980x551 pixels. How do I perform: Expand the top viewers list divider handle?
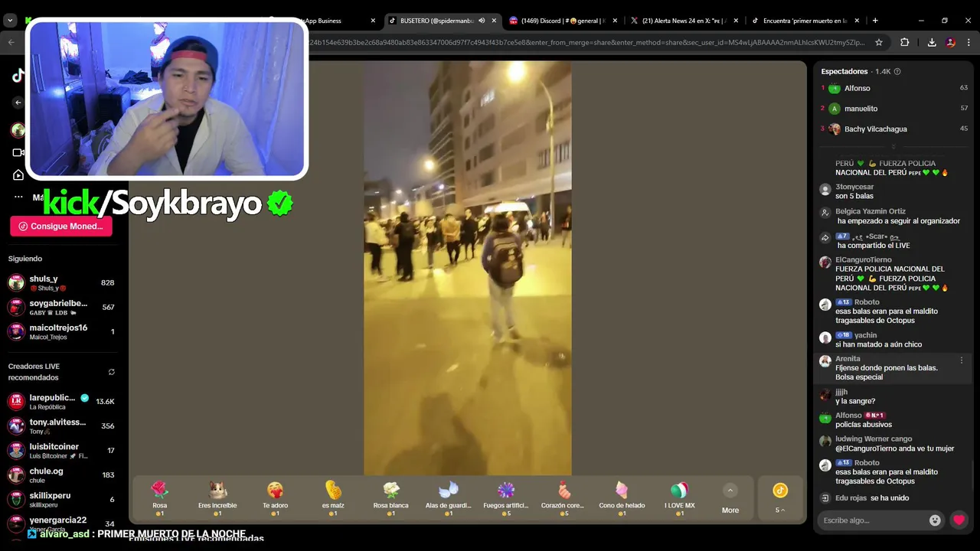coord(893,146)
